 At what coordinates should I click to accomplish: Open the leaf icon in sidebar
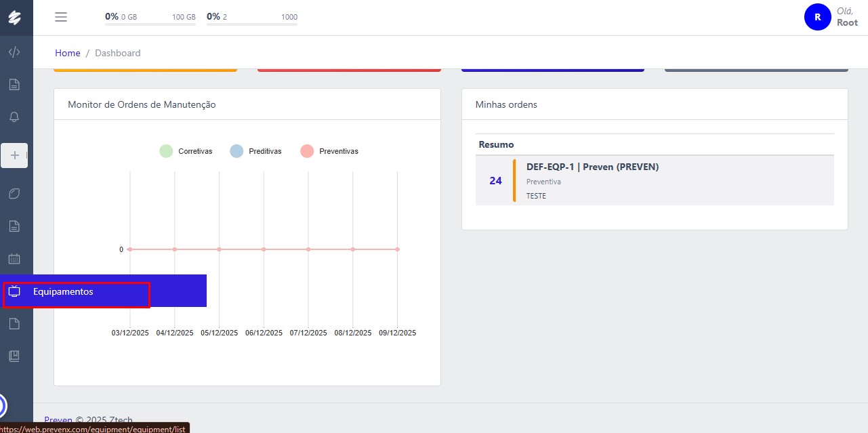14,194
